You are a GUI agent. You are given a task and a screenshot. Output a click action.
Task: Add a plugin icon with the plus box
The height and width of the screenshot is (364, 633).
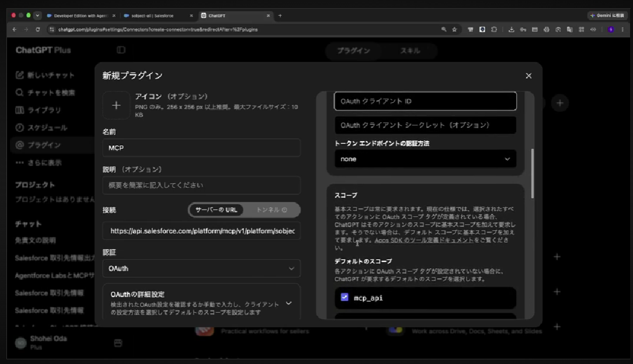coord(116,105)
